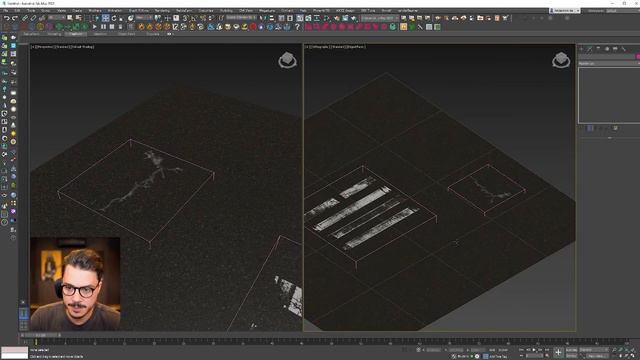
Task: Open the File menu
Action: click(6, 11)
